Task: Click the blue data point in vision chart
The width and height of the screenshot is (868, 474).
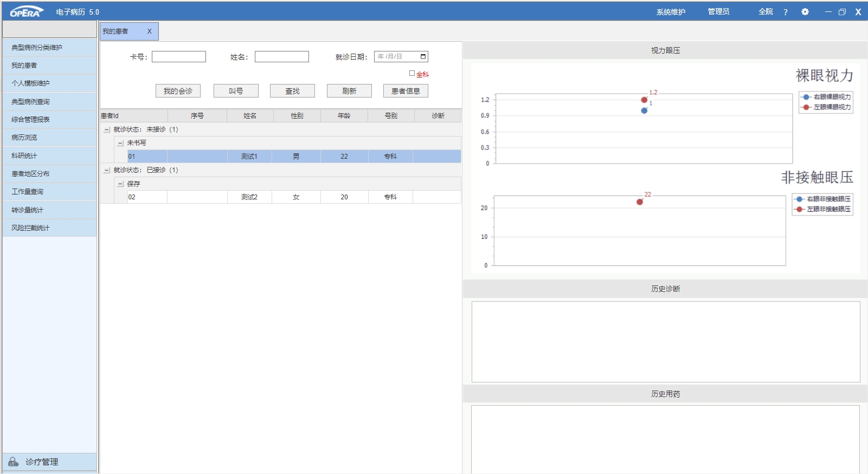Action: tap(644, 111)
